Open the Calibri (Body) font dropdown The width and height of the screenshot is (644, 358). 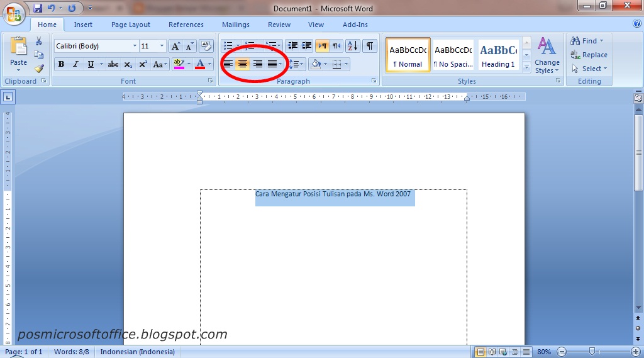click(x=135, y=46)
